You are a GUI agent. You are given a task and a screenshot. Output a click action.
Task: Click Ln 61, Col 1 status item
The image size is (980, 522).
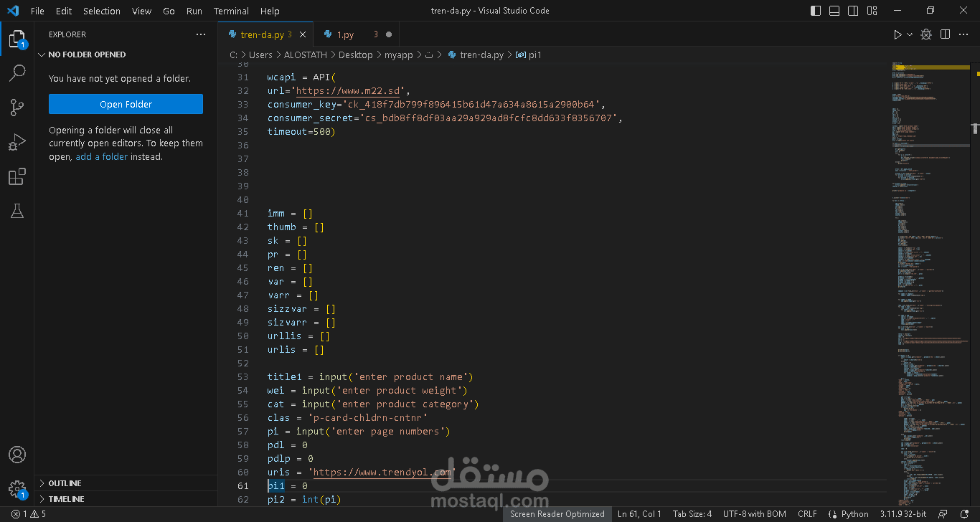639,514
